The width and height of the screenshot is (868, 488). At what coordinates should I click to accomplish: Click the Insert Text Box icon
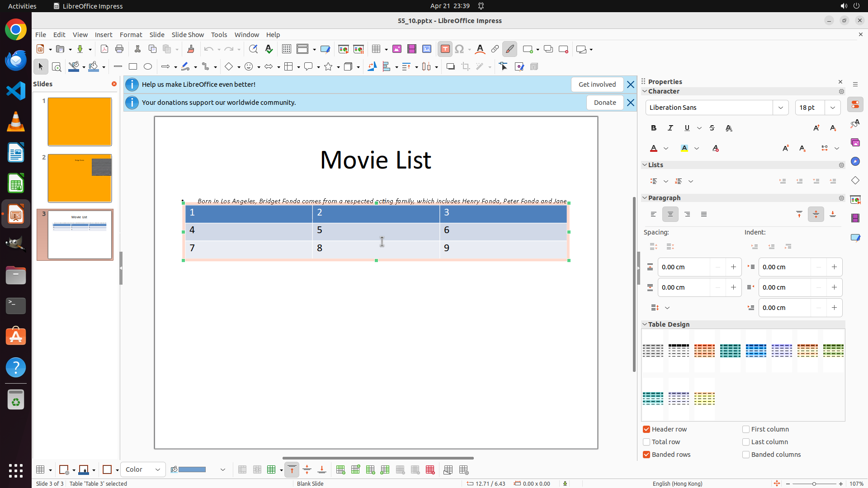(445, 49)
